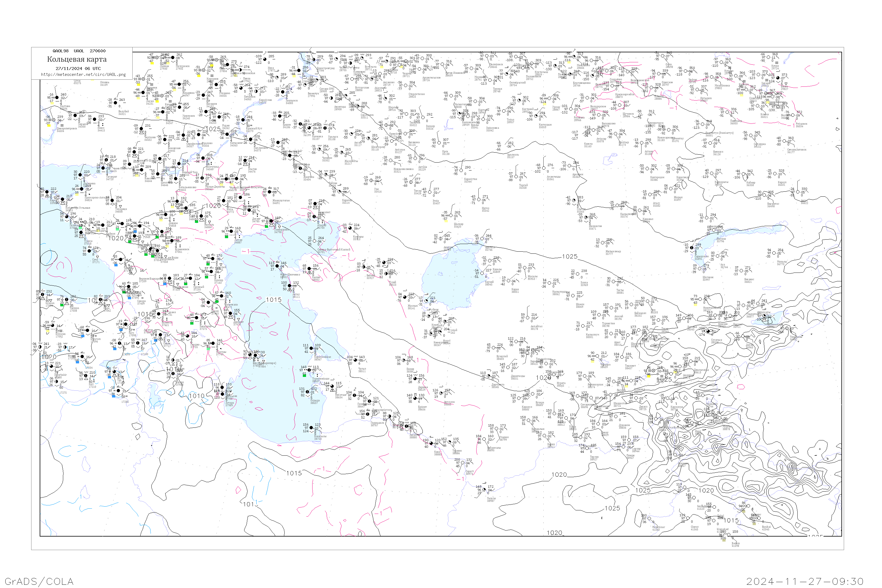Click the 2024-11-27-09:30 timestamp
The image size is (882, 588).
tap(805, 581)
